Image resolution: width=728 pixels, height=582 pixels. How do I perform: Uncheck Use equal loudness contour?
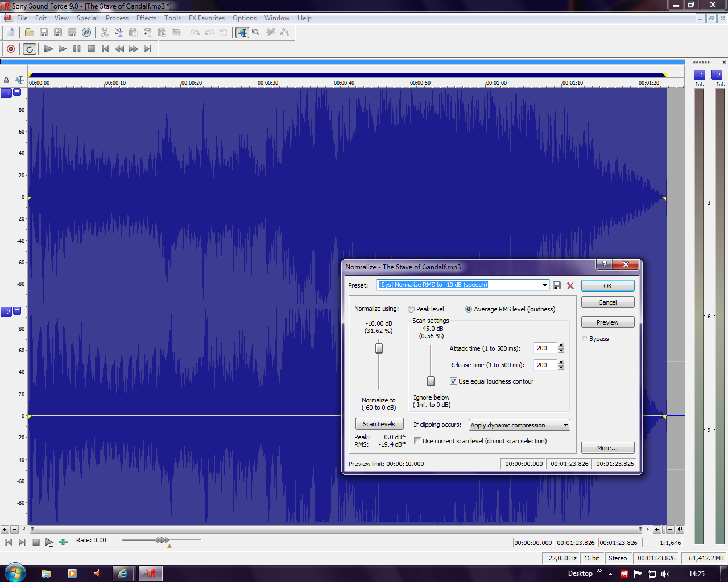453,381
